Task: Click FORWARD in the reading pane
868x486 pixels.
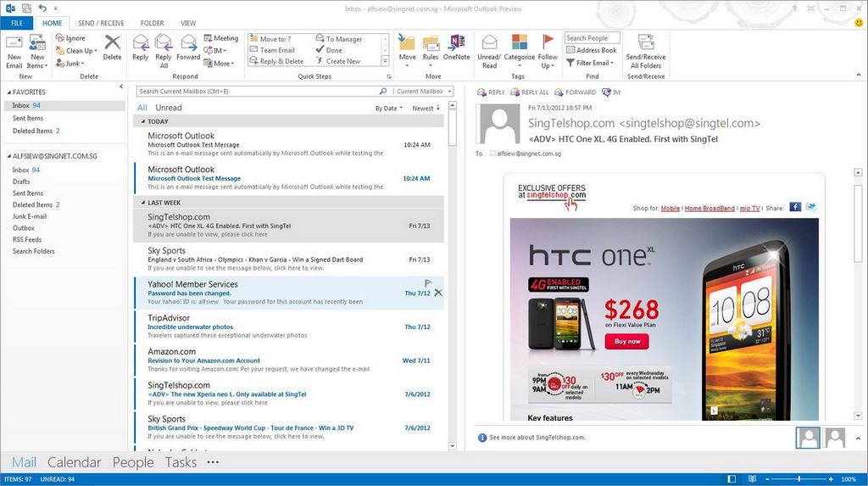Action: coord(575,92)
